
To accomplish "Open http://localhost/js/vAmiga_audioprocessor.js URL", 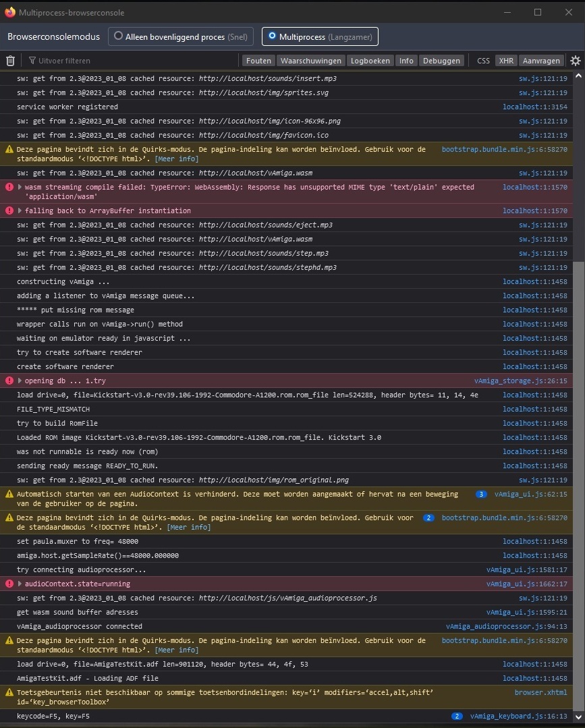I will click(x=288, y=598).
